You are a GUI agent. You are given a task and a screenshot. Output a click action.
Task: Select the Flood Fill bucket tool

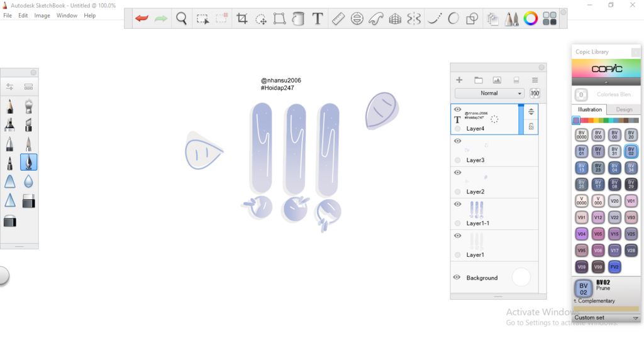[298, 18]
